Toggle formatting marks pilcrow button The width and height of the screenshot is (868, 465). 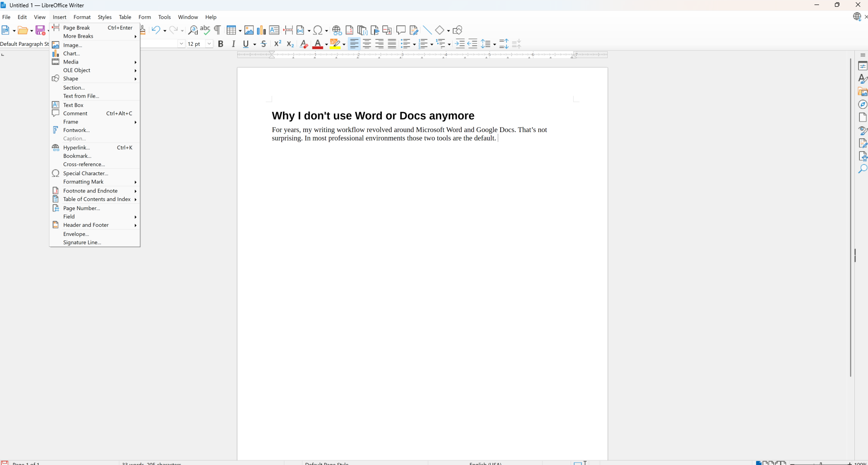click(x=218, y=30)
